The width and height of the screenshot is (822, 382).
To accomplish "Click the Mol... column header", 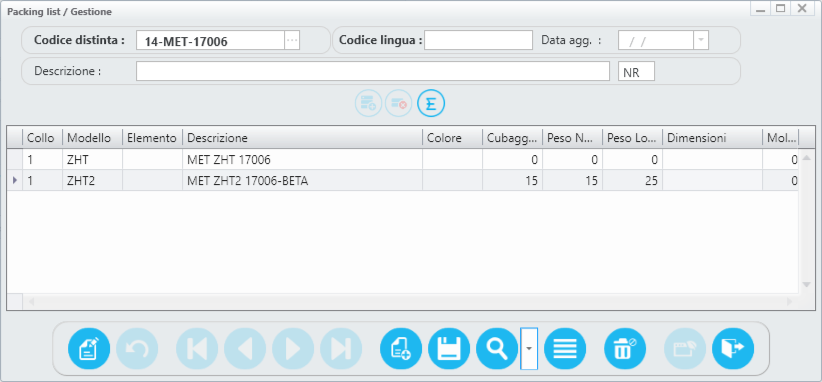I will coord(781,138).
